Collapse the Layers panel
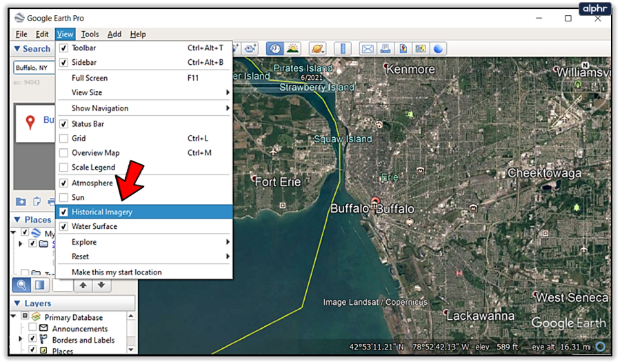 click(17, 303)
